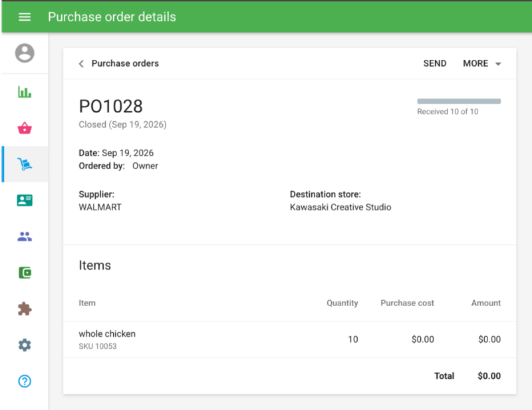The image size is (532, 410).
Task: Expand the MORE dropdown menu
Action: tap(481, 63)
